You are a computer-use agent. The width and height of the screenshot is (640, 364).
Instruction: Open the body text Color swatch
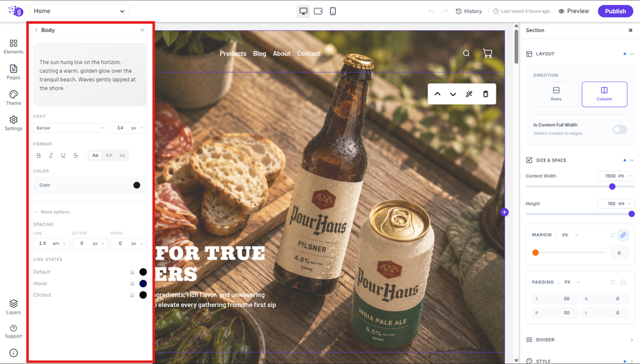tap(136, 185)
